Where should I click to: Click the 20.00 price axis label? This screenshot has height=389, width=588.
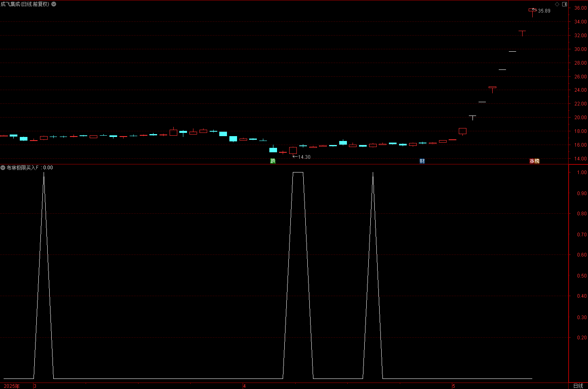580,118
